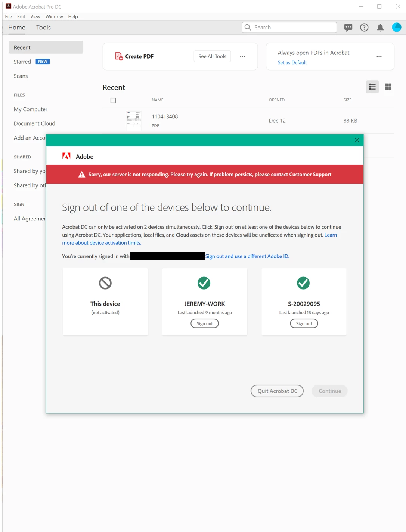The height and width of the screenshot is (532, 406).
Task: Click the warning triangle in error banner
Action: (x=82, y=175)
